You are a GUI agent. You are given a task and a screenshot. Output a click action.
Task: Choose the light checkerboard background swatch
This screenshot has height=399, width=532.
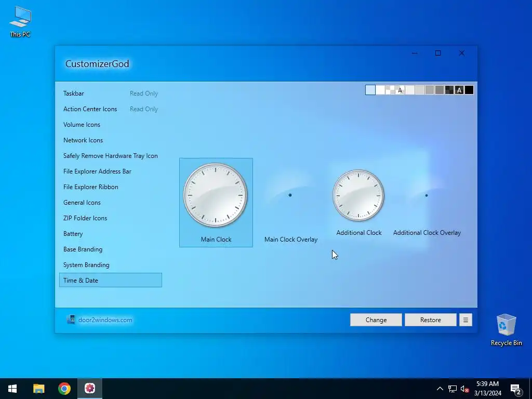point(390,90)
